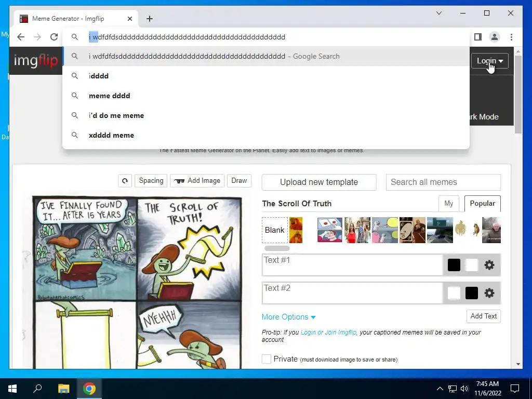
Task: Select the Distracted Boyfriend template thumbnail
Action: tap(357, 230)
